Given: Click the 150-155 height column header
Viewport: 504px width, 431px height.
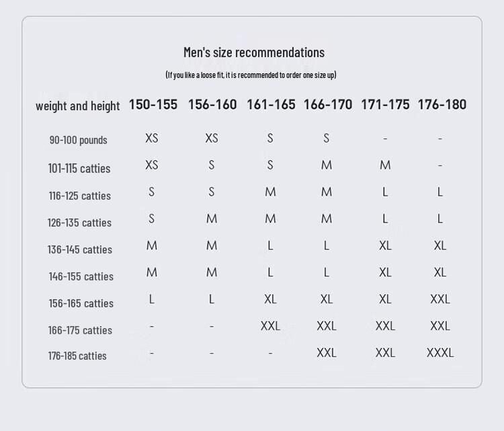Looking at the screenshot, I should [x=153, y=104].
